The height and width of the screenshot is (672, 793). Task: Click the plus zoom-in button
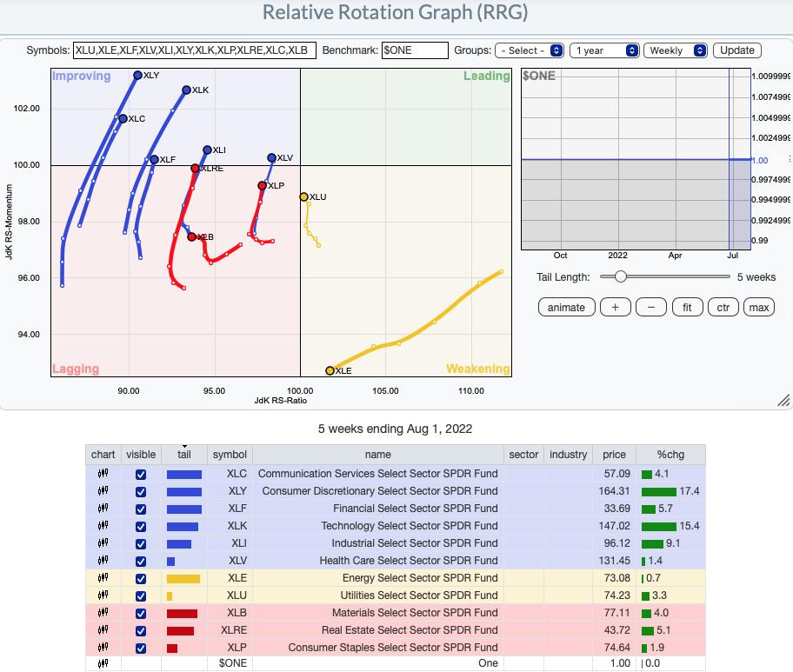tap(615, 307)
